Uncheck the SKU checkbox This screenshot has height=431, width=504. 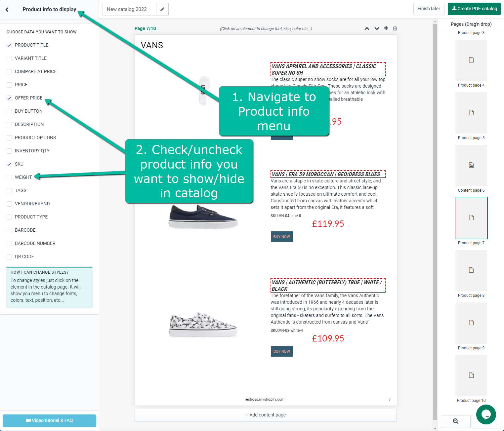(x=9, y=164)
